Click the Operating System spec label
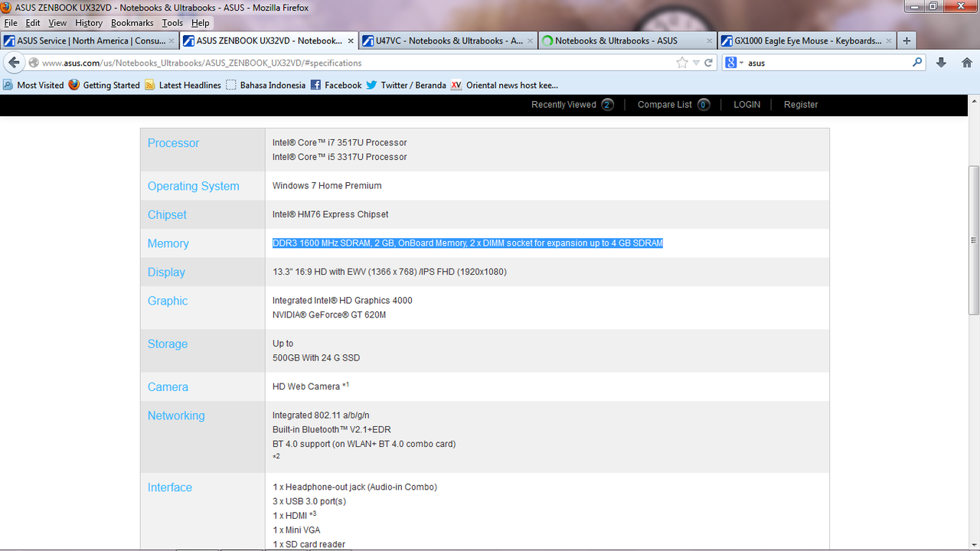 pos(193,186)
